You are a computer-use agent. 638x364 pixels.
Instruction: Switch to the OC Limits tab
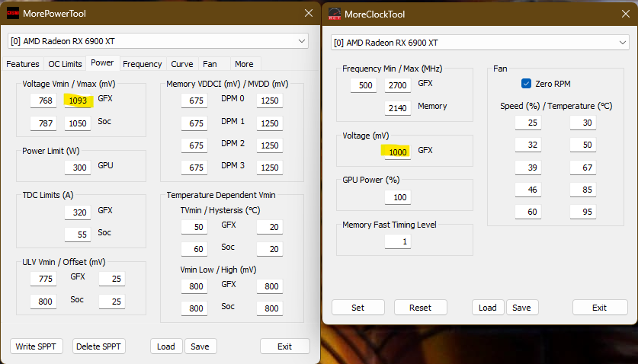(65, 64)
